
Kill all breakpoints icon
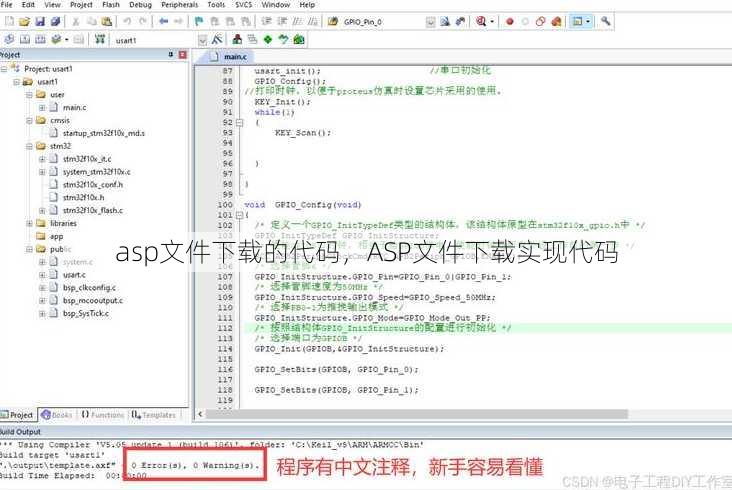tap(556, 21)
